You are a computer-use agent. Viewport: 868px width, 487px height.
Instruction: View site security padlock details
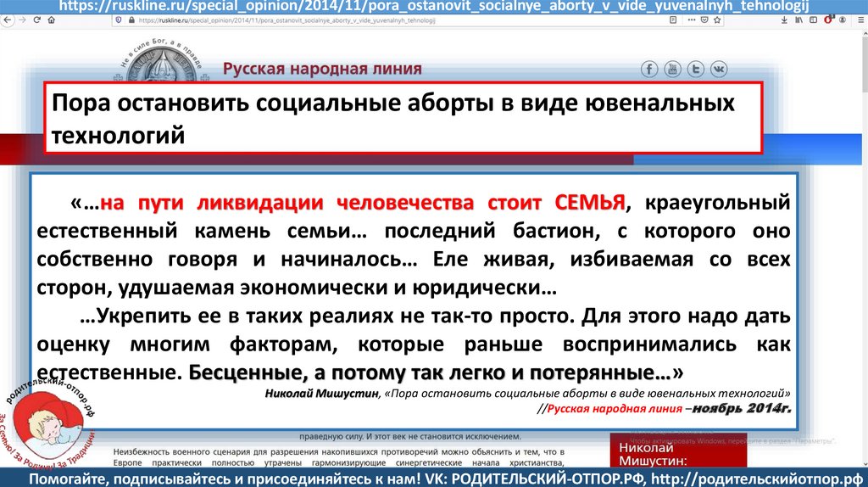pos(131,20)
